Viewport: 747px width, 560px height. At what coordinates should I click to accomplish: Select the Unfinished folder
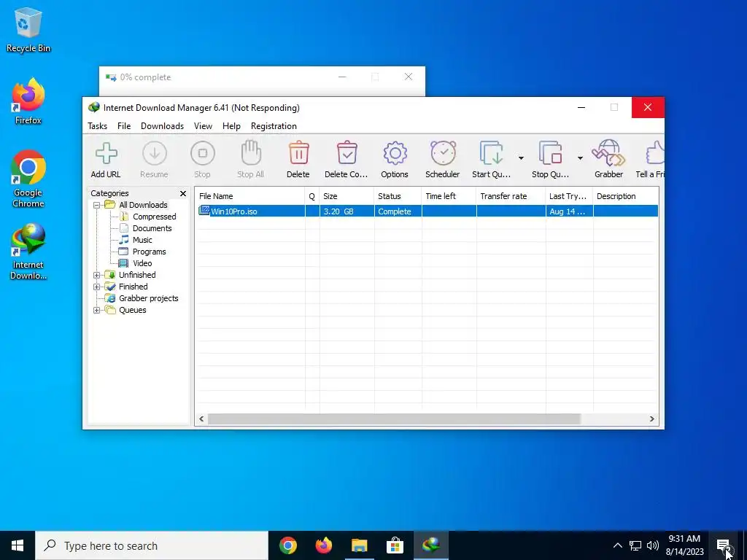point(137,275)
